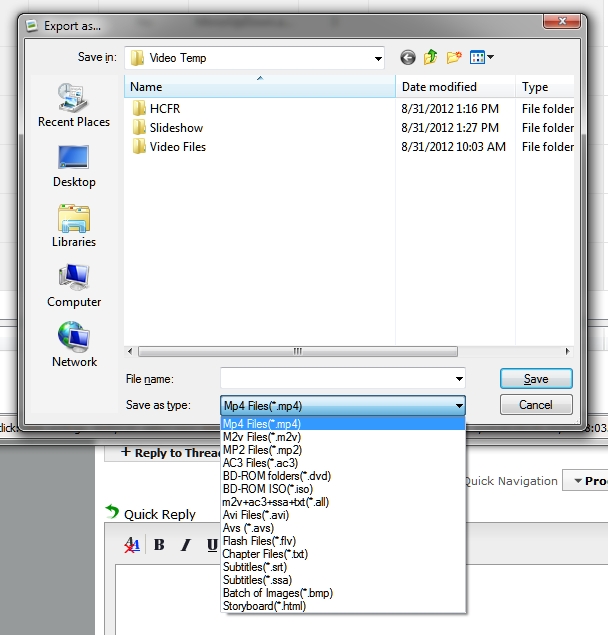The image size is (608, 635).
Task: Click into the File name field
Action: tap(337, 379)
